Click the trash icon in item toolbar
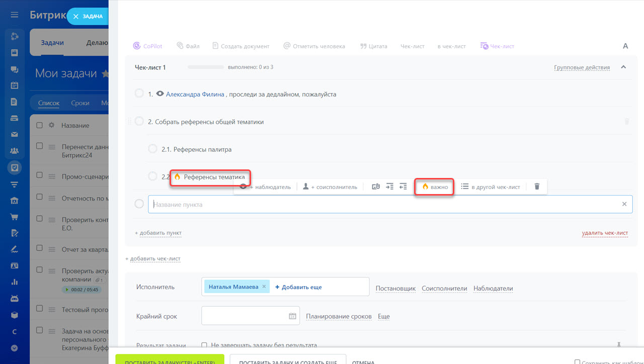Viewport: 644px width, 364px height. point(537,187)
